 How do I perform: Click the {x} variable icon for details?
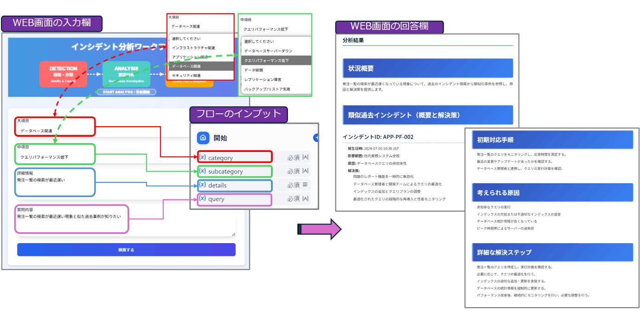coord(202,185)
